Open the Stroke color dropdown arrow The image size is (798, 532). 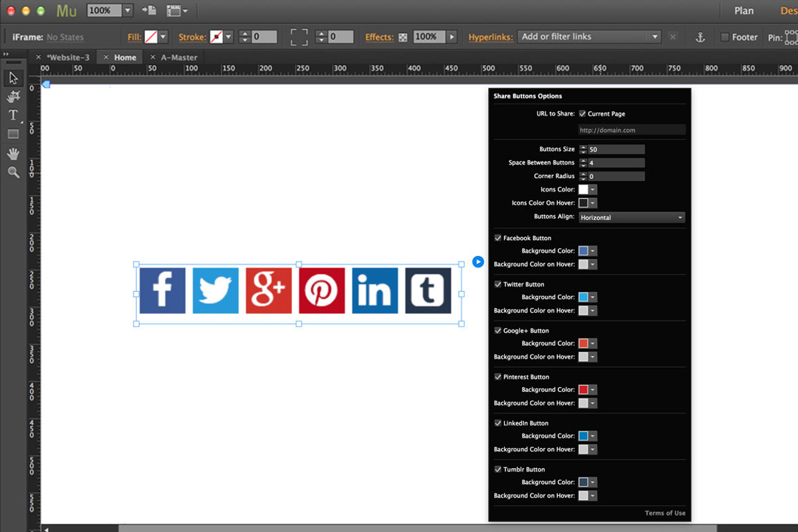pos(229,37)
